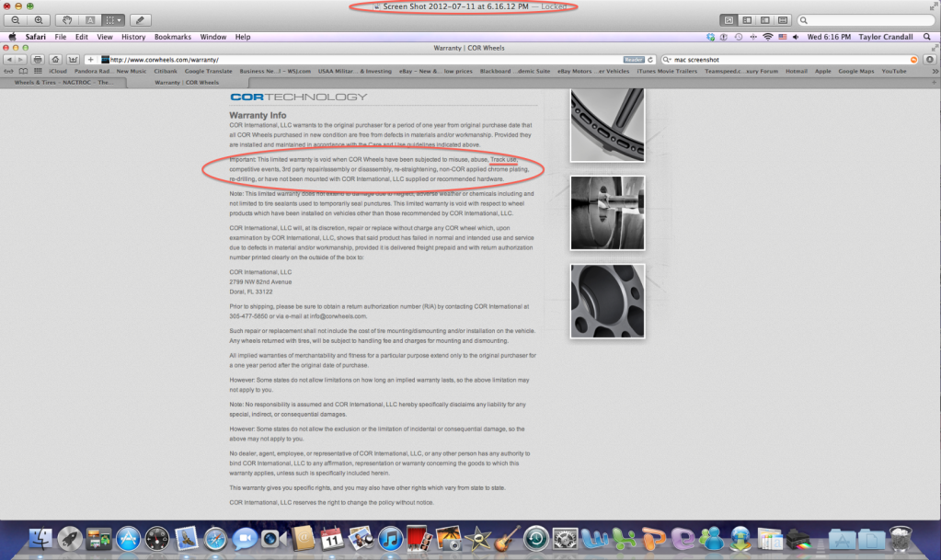This screenshot has height=560, width=941.
Task: Open the Apple menu
Action: click(12, 37)
